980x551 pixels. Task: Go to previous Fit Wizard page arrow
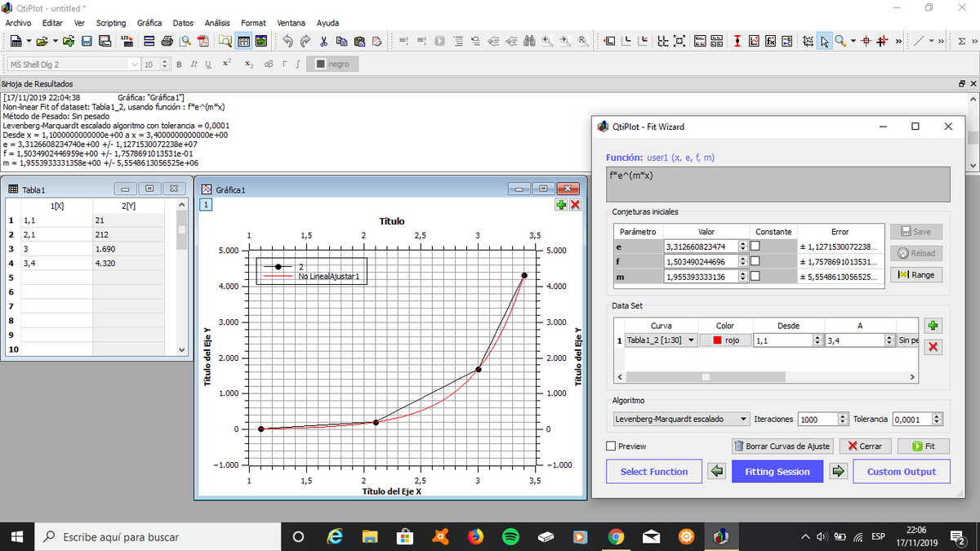(x=717, y=471)
